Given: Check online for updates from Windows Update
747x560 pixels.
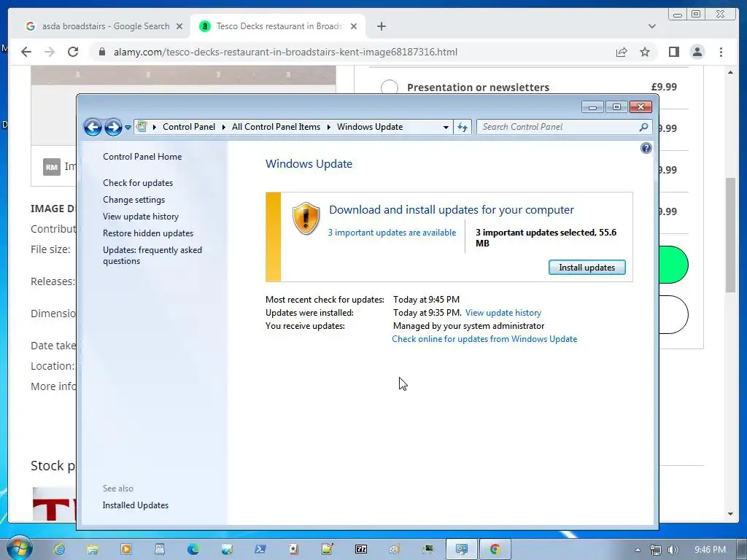Looking at the screenshot, I should [484, 339].
